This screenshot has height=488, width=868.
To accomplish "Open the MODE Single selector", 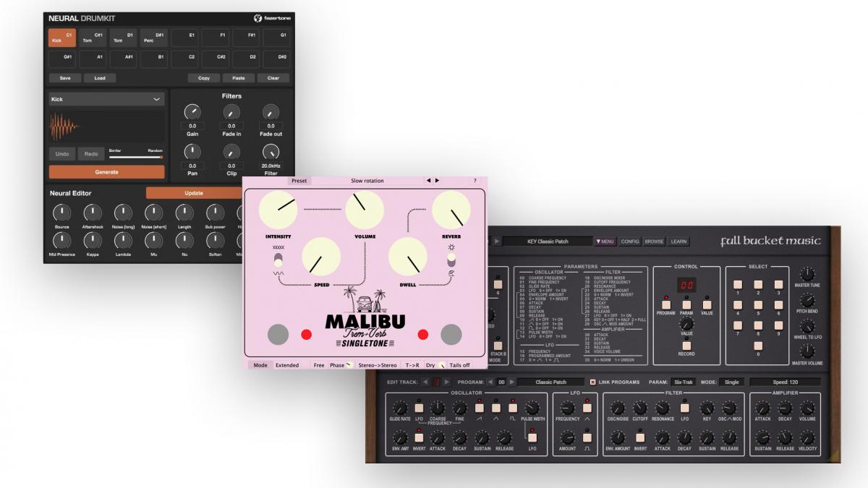I will (x=731, y=382).
